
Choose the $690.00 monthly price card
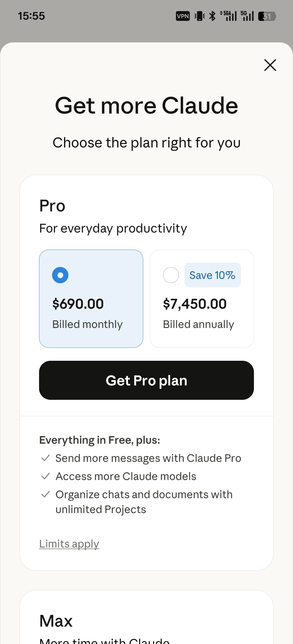(x=91, y=299)
